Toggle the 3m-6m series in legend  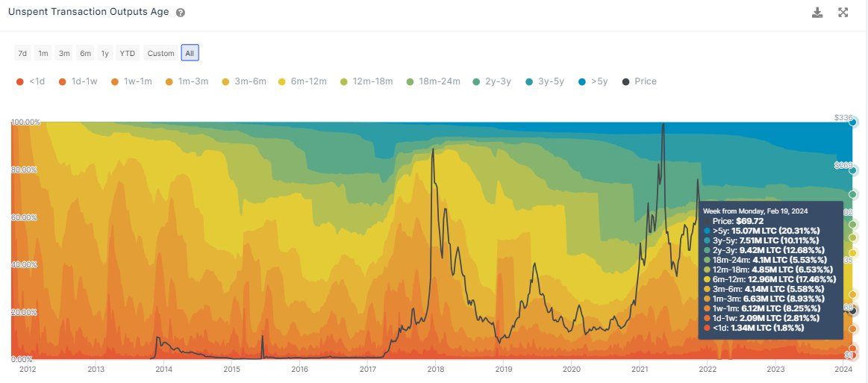pyautogui.click(x=244, y=81)
